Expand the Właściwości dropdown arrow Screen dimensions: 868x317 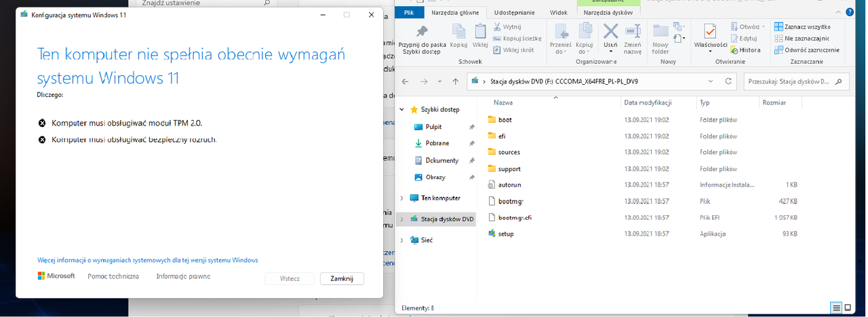tap(710, 52)
